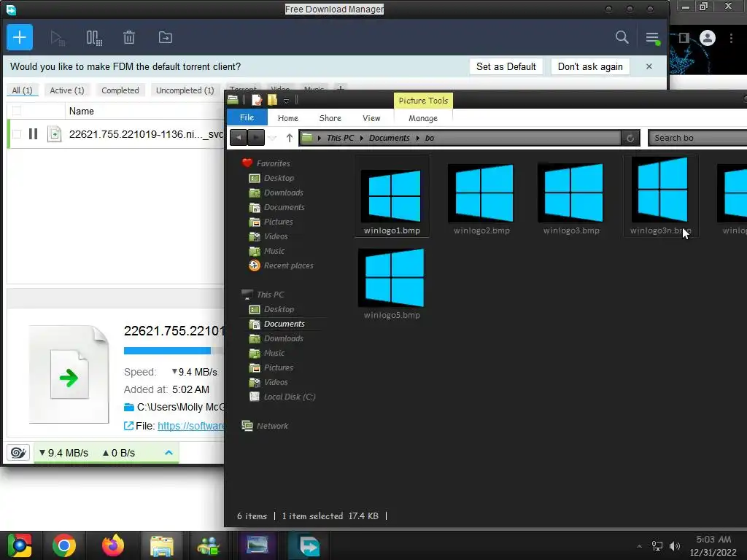Click the Explorer Forward navigation arrow
The width and height of the screenshot is (747, 560).
coord(256,138)
